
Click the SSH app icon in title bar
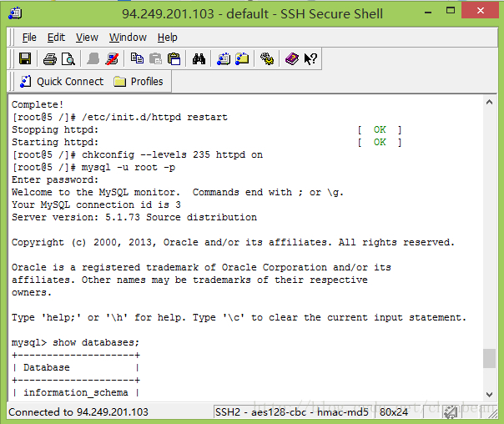tap(15, 13)
